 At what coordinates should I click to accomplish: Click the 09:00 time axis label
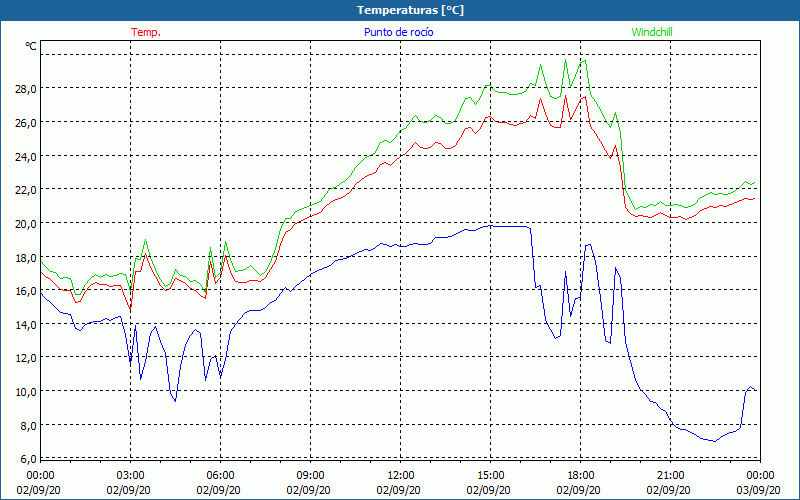pos(310,476)
